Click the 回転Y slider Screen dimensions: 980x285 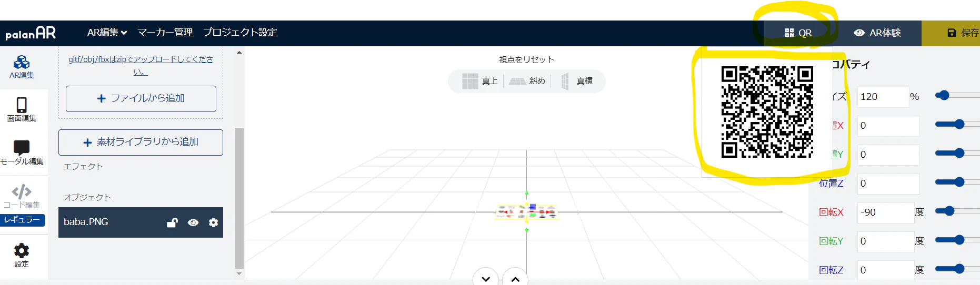pos(957,240)
